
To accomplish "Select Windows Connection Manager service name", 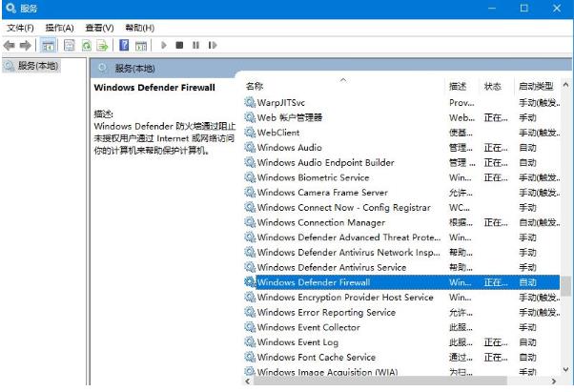I will [x=321, y=222].
